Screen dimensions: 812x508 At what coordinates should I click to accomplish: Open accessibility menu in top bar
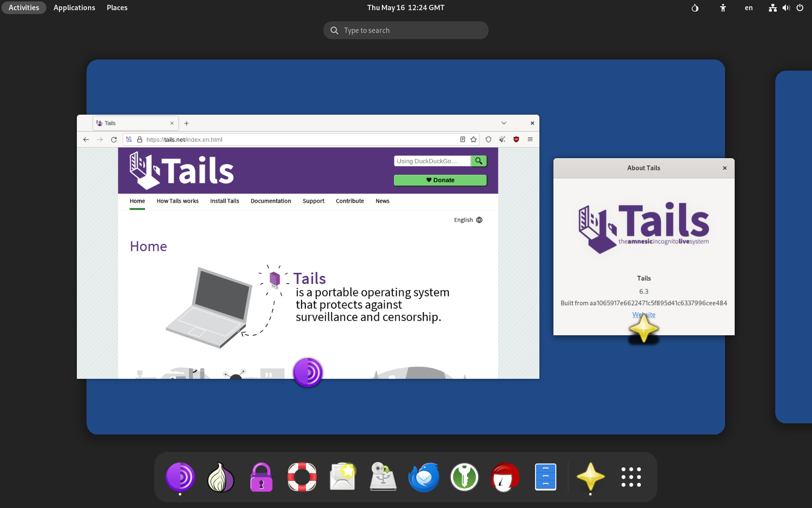(723, 8)
